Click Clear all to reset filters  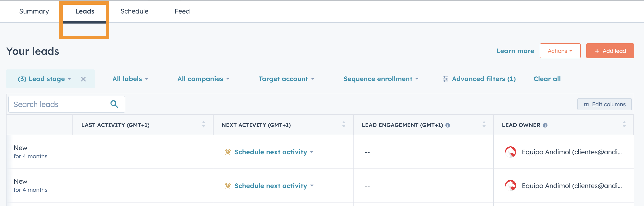pos(547,79)
